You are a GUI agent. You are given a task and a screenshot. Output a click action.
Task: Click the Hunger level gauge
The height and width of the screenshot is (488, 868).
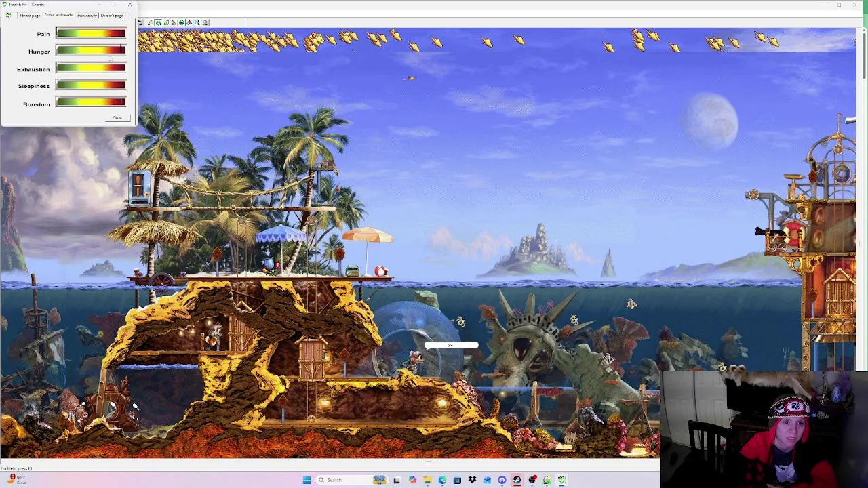point(91,51)
